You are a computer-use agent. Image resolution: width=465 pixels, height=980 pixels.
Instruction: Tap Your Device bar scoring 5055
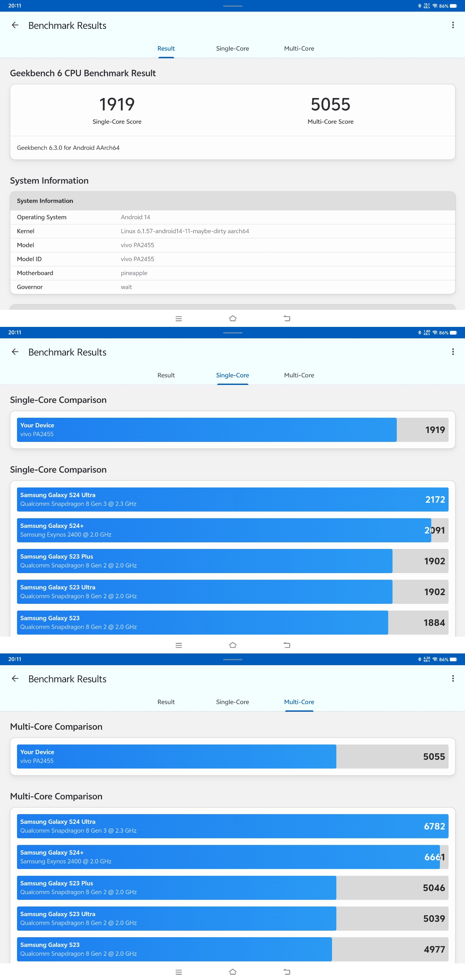tap(233, 757)
